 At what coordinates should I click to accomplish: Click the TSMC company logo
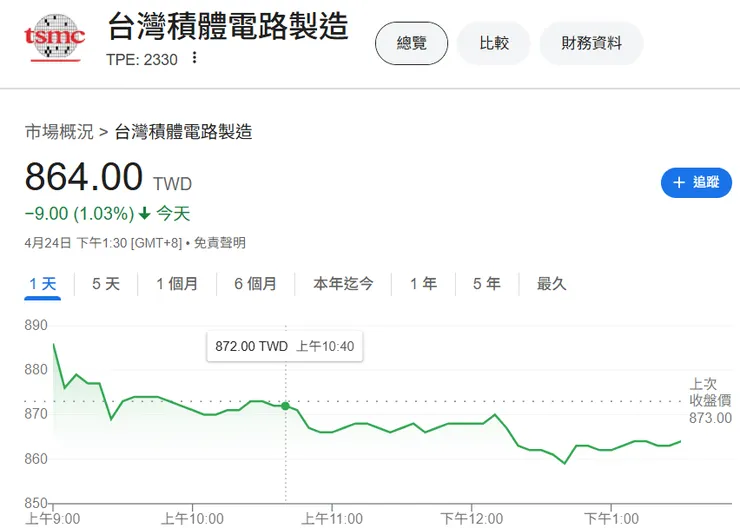click(x=54, y=38)
